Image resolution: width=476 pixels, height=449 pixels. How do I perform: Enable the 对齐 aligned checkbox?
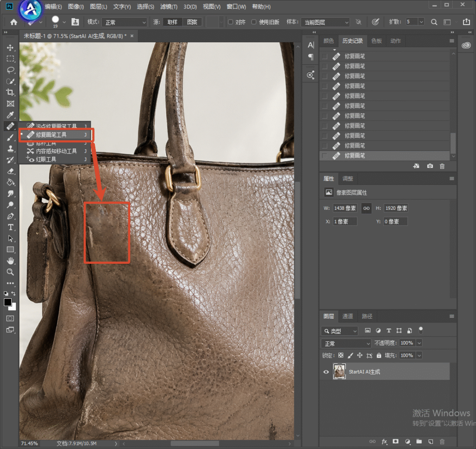point(231,22)
